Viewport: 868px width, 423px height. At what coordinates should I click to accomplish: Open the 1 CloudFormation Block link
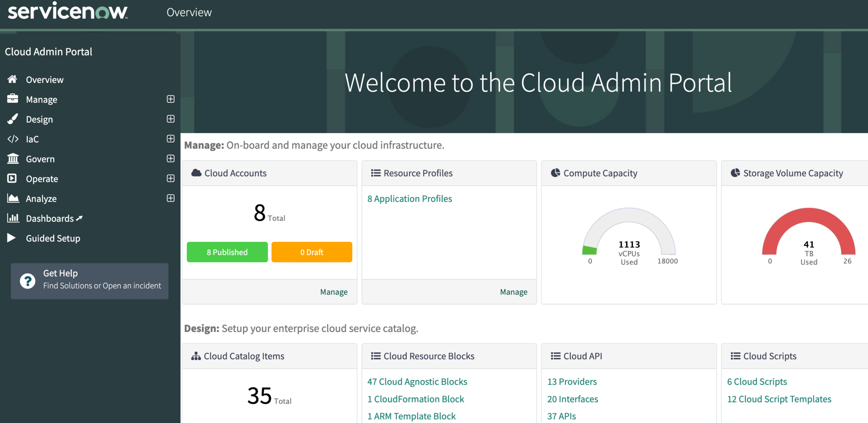[416, 399]
